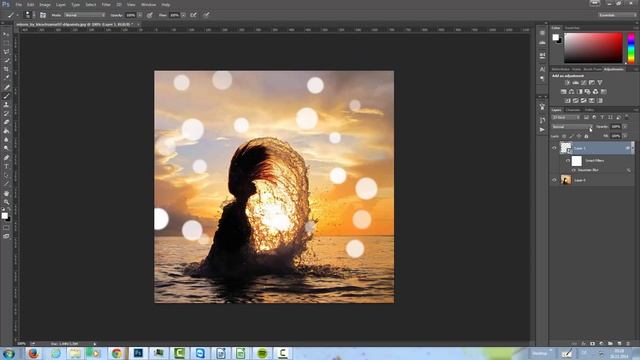Select the Horizontal Type tool
The image size is (640, 360).
pyautogui.click(x=6, y=167)
